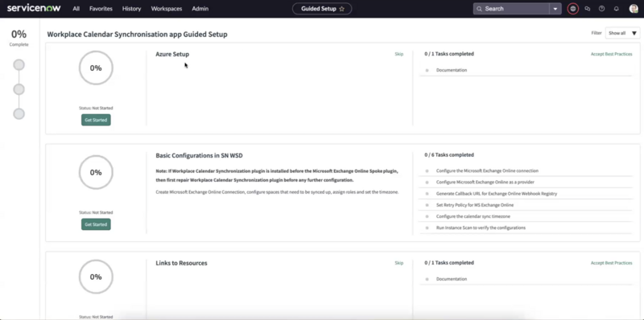Click '0 / 6 Tasks completed' text
644x320 pixels.
(x=449, y=155)
